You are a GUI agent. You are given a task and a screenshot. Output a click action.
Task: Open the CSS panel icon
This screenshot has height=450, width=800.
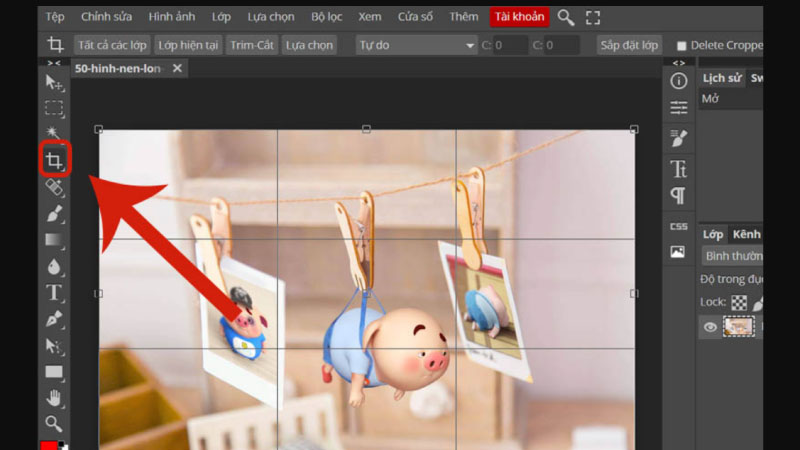[679, 226]
